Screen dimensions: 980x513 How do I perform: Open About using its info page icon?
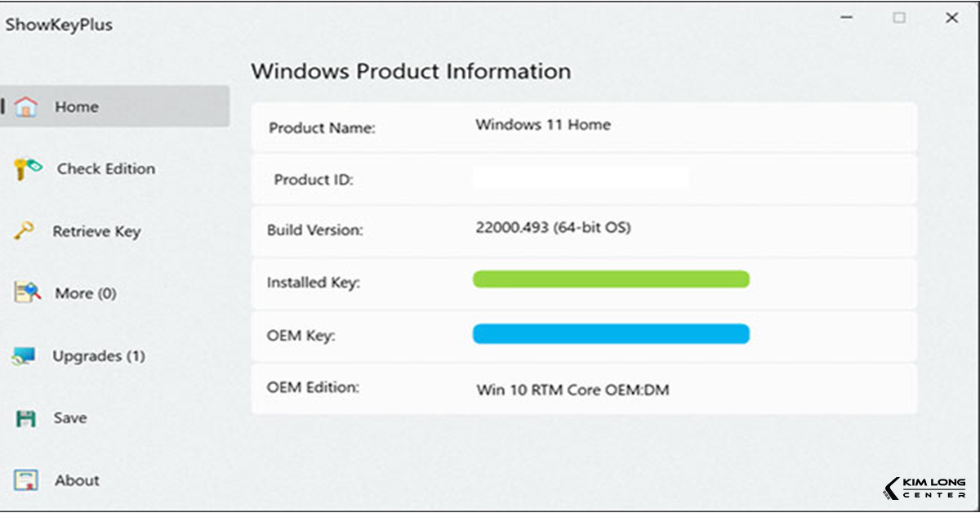point(27,480)
